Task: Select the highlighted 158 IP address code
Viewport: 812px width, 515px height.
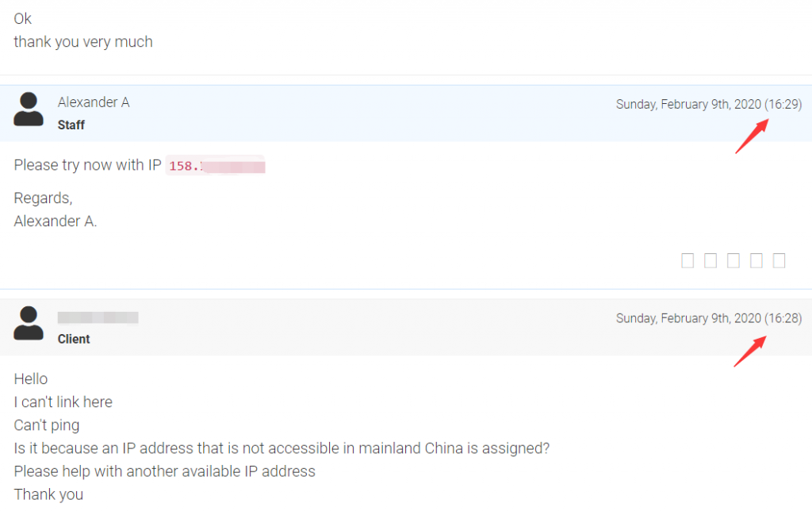Action: click(216, 166)
